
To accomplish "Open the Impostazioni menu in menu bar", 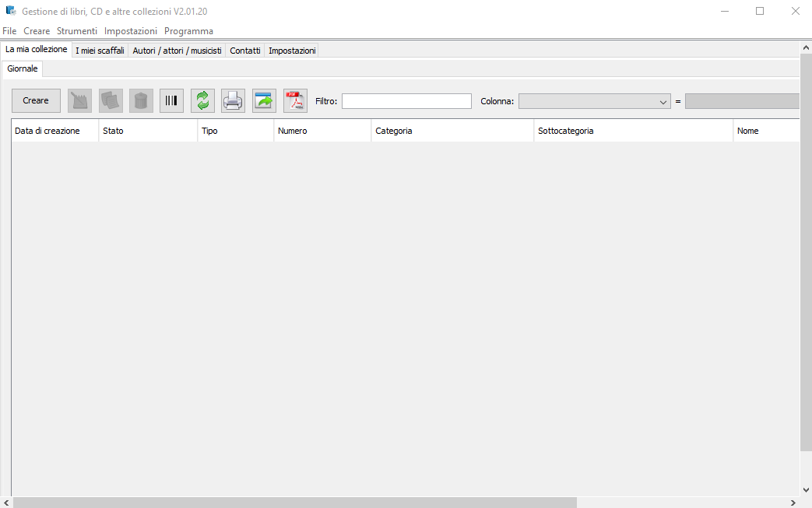I will coord(131,31).
